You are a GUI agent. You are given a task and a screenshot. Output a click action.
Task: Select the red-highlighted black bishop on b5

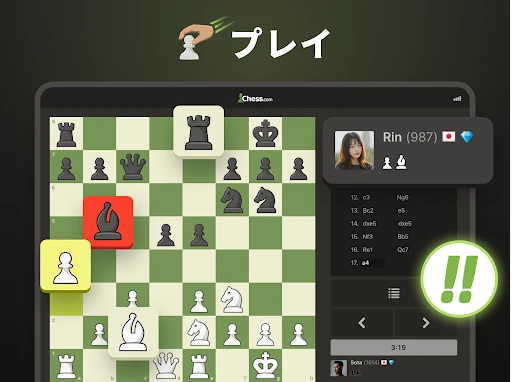pyautogui.click(x=108, y=222)
